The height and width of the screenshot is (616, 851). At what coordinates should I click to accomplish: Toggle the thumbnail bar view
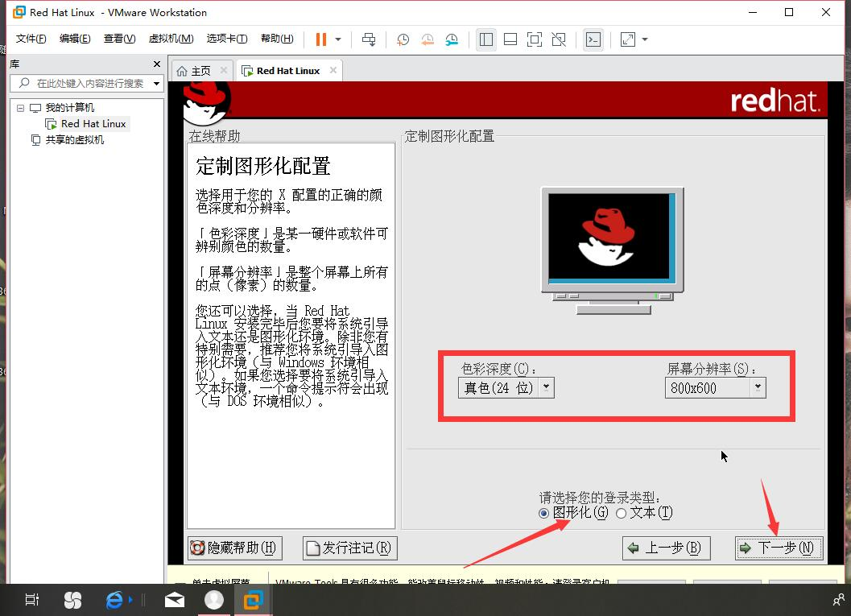pos(510,39)
